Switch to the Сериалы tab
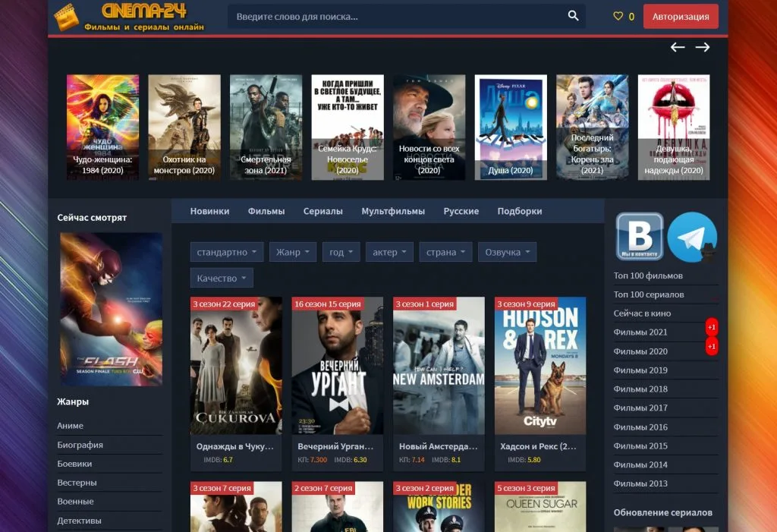The image size is (777, 532). (323, 211)
